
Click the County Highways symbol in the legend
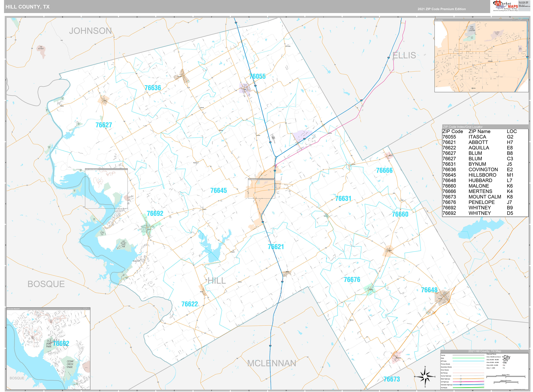click(461, 376)
